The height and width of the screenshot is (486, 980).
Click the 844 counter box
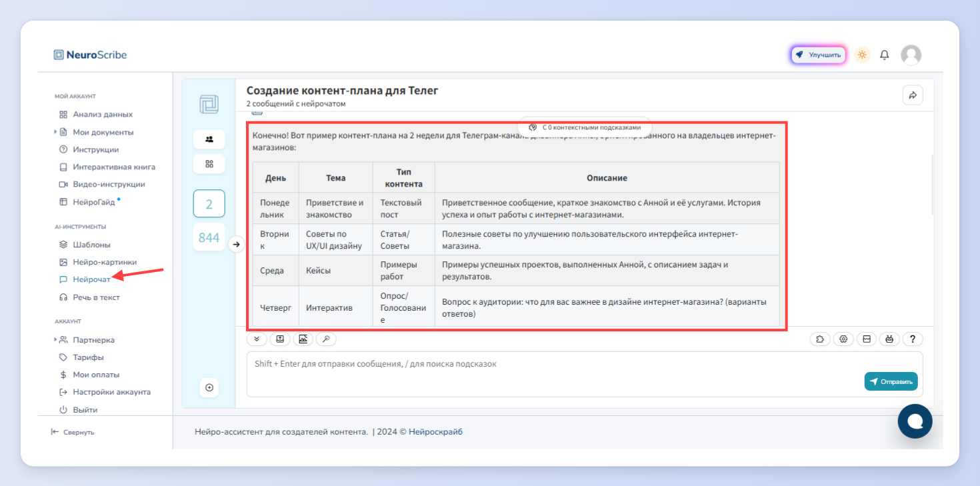[x=209, y=237]
